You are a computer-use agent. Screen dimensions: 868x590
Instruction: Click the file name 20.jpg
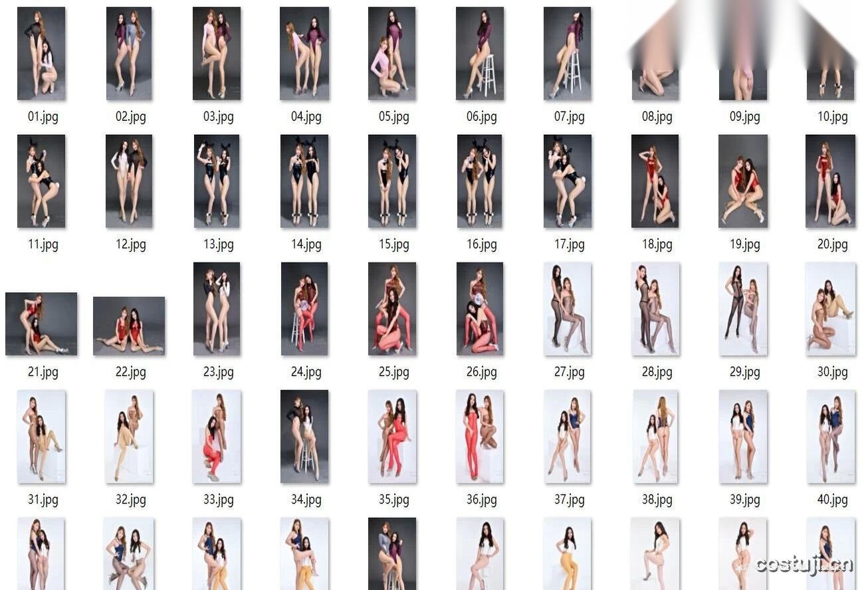click(x=833, y=245)
